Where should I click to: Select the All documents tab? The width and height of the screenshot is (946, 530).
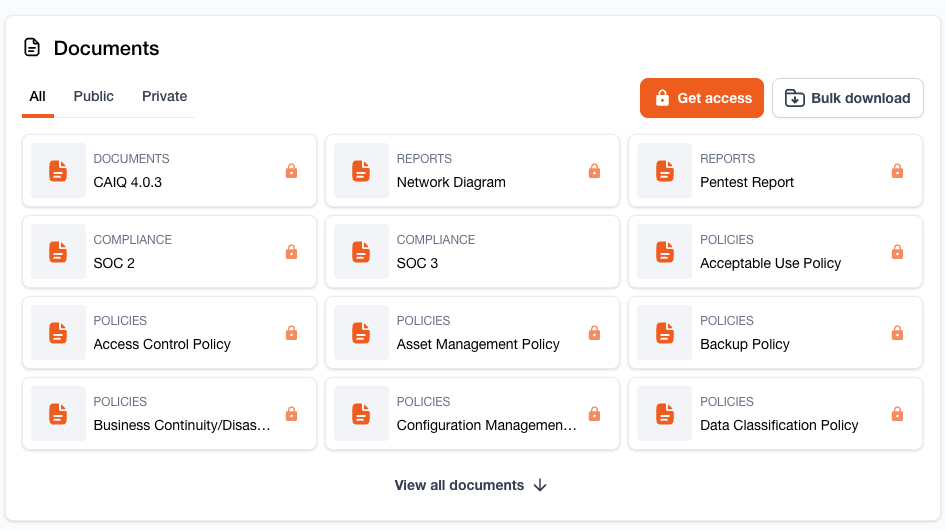click(38, 97)
